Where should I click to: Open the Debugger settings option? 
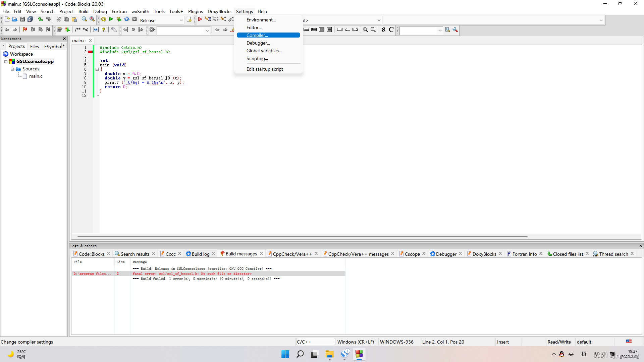pos(258,43)
